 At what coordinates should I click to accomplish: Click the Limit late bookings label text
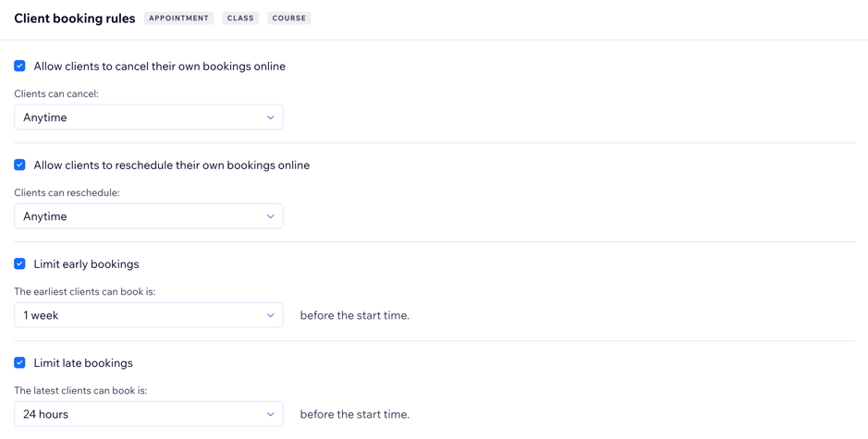point(83,363)
